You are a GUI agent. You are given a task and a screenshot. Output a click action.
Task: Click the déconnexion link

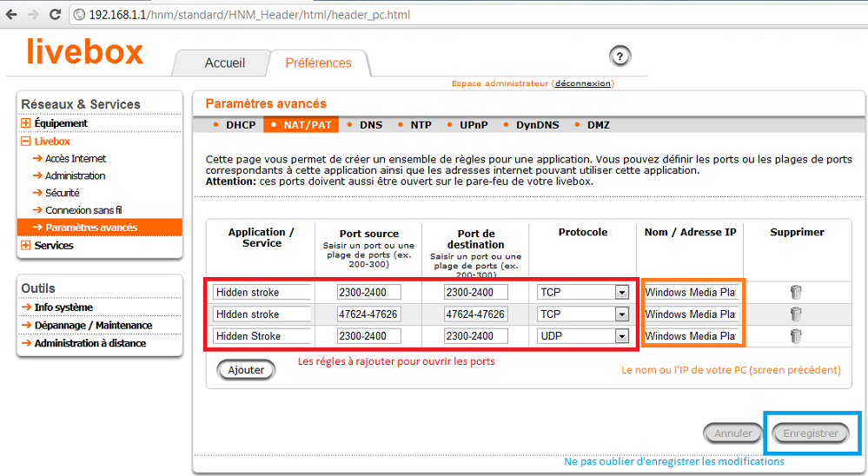point(583,83)
